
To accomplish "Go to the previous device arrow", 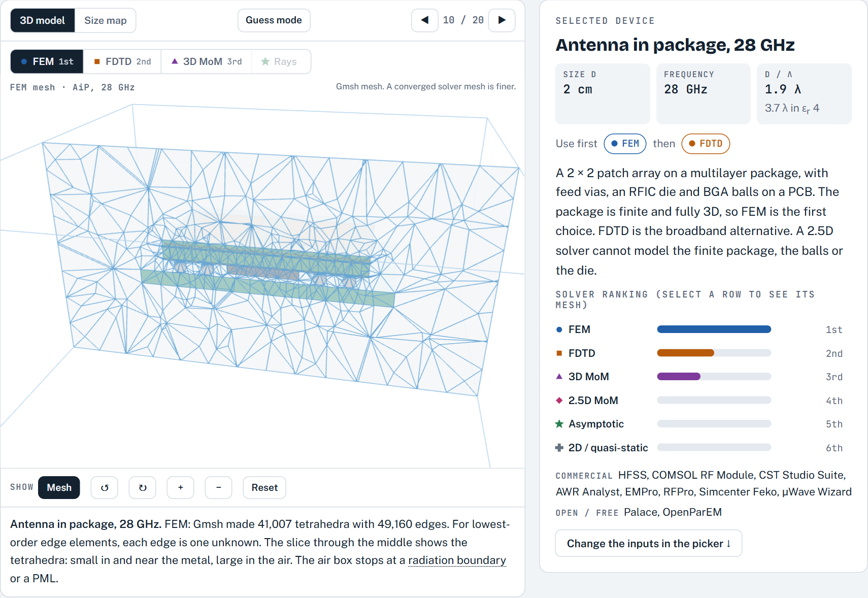I will (425, 20).
